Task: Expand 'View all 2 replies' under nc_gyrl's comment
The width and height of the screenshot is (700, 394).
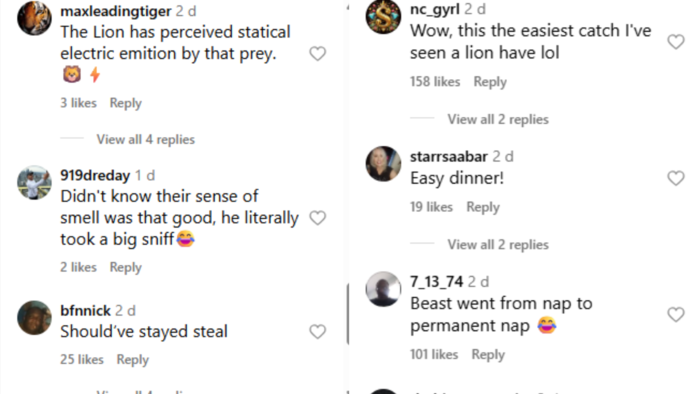Action: pos(498,120)
